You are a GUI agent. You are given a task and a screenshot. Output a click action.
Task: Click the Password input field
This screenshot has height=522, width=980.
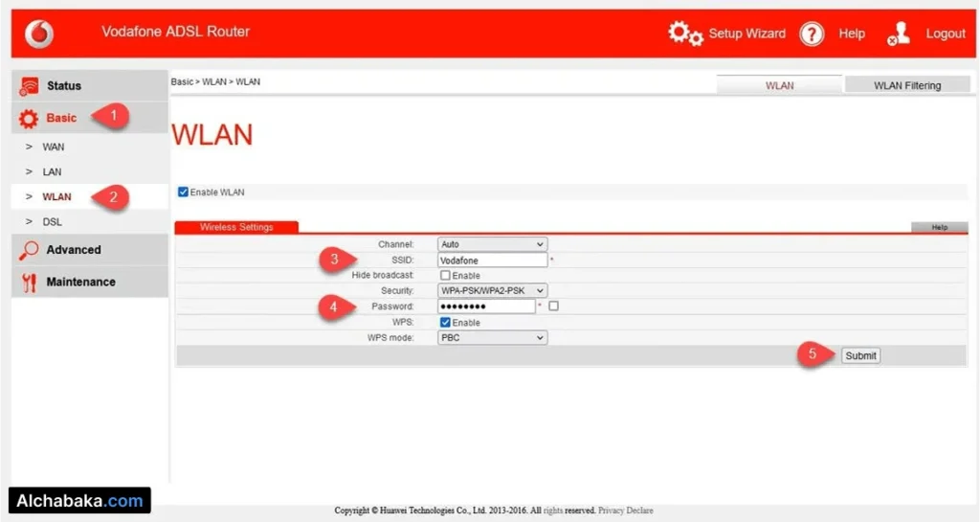[486, 306]
